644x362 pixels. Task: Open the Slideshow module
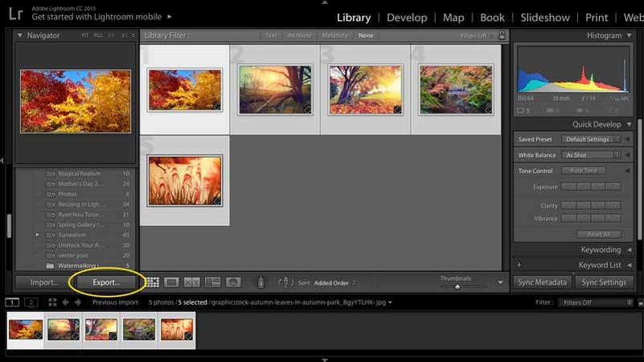point(546,17)
